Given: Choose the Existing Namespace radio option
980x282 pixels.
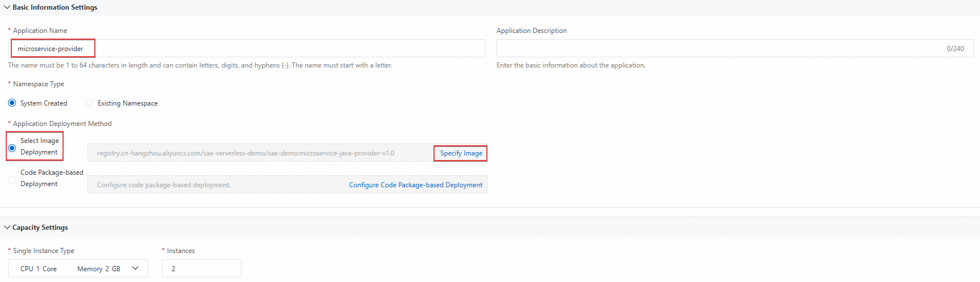Looking at the screenshot, I should click(89, 103).
